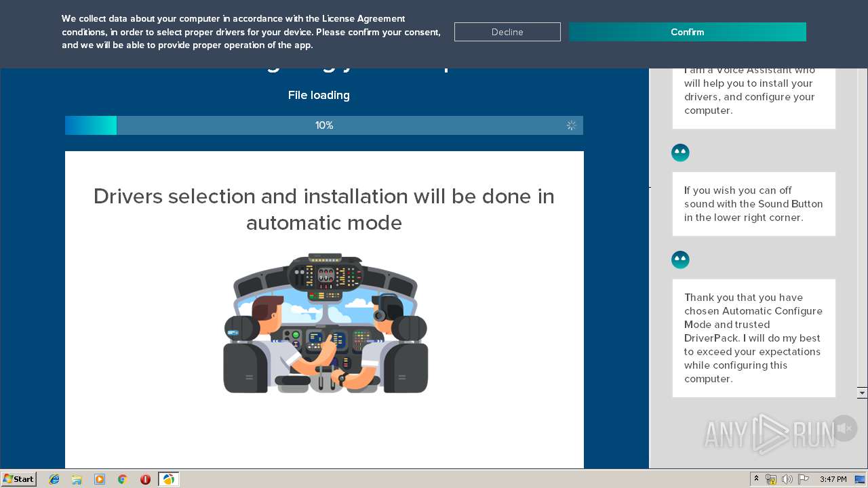The height and width of the screenshot is (488, 868).
Task: Click the "Drivers selection and installation" heading
Action: click(x=324, y=209)
